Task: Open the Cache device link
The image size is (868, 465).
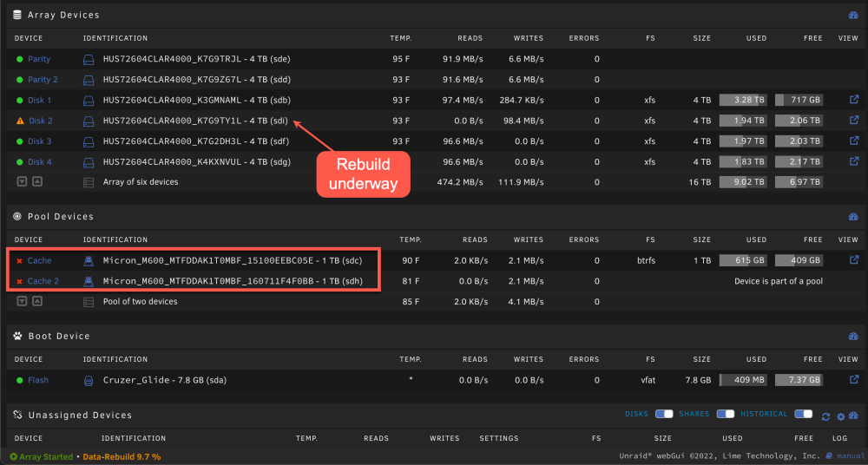Action: pyautogui.click(x=39, y=260)
